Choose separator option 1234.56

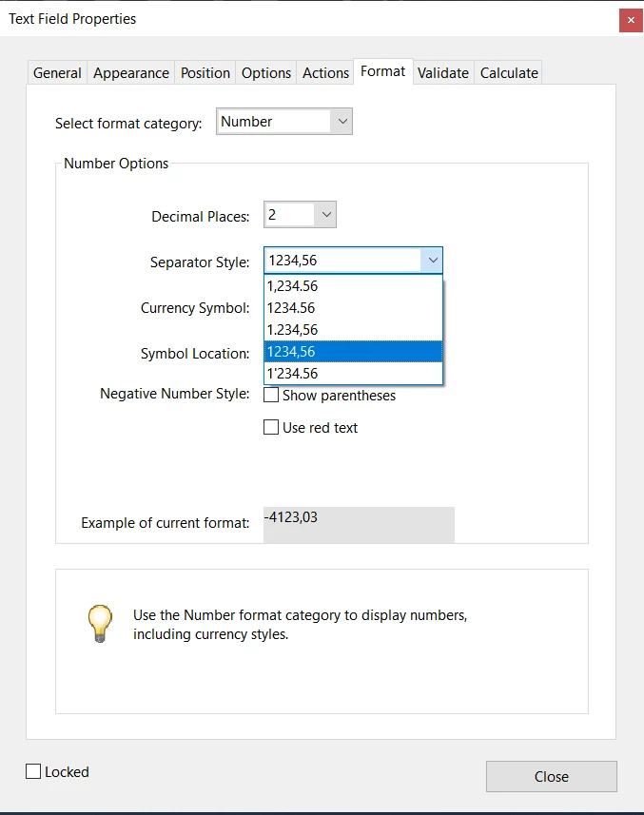[353, 308]
